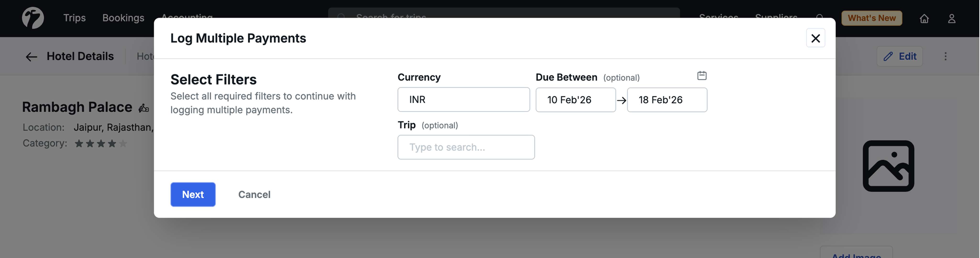Click the calendar icon near Due Between
Screen dimensions: 980x258
pyautogui.click(x=702, y=76)
